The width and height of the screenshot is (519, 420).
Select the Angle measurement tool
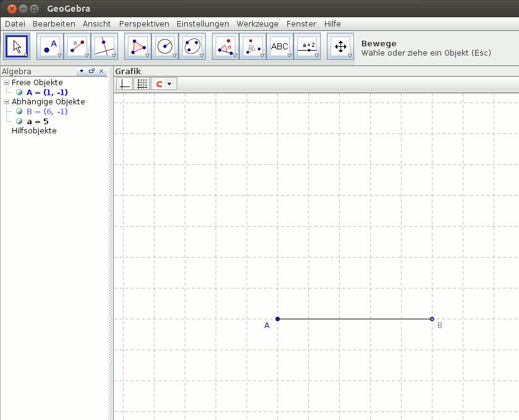click(x=226, y=46)
